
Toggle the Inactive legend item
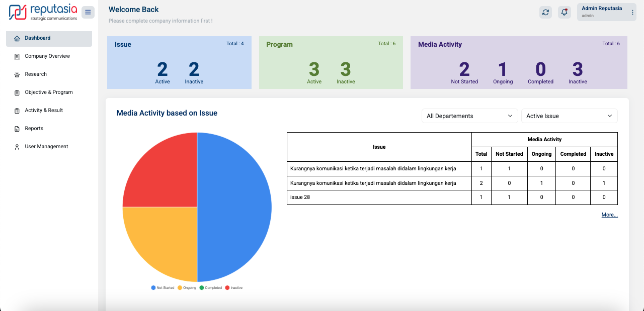click(x=233, y=288)
